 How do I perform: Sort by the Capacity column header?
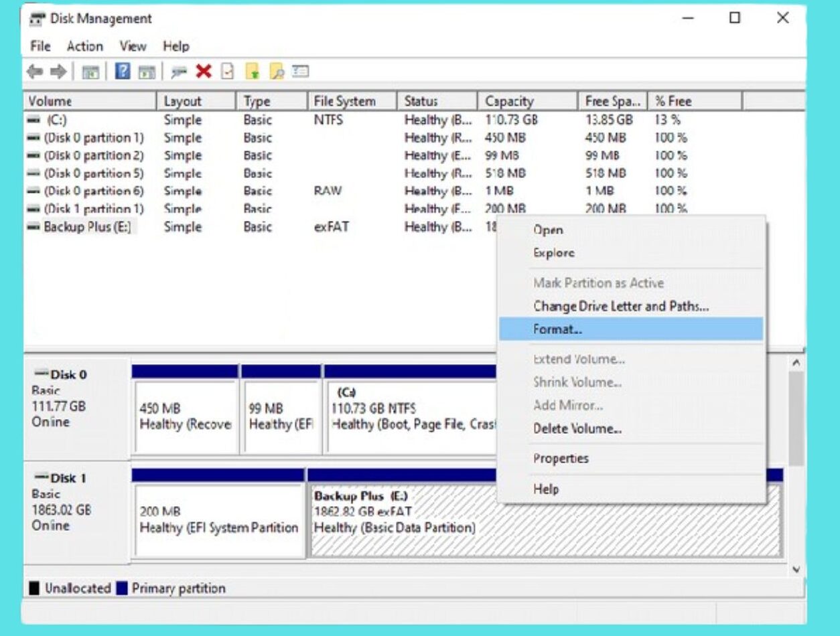pyautogui.click(x=509, y=102)
